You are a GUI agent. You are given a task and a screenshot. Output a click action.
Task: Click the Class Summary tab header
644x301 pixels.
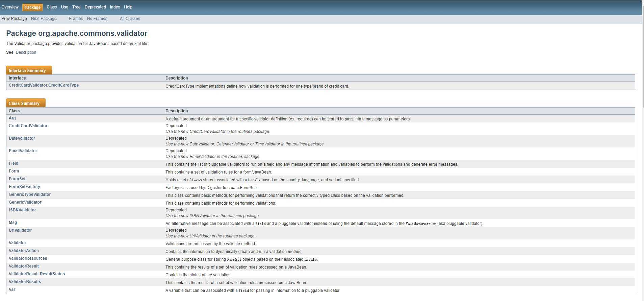pos(26,103)
